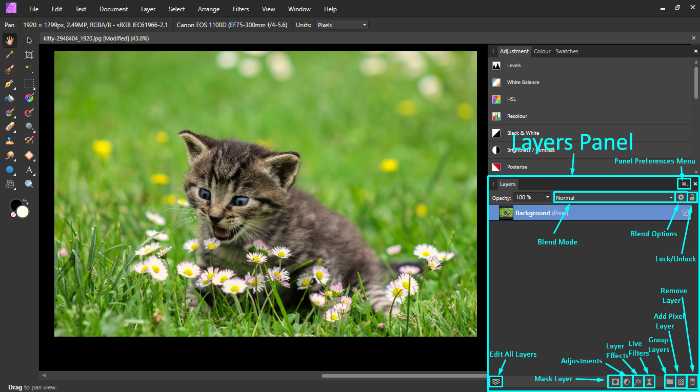Close the kitty jpg document tab
This screenshot has width=700, height=392.
point(693,38)
